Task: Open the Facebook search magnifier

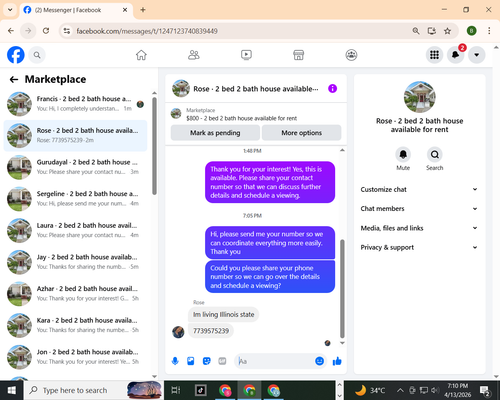Action: coord(37,55)
